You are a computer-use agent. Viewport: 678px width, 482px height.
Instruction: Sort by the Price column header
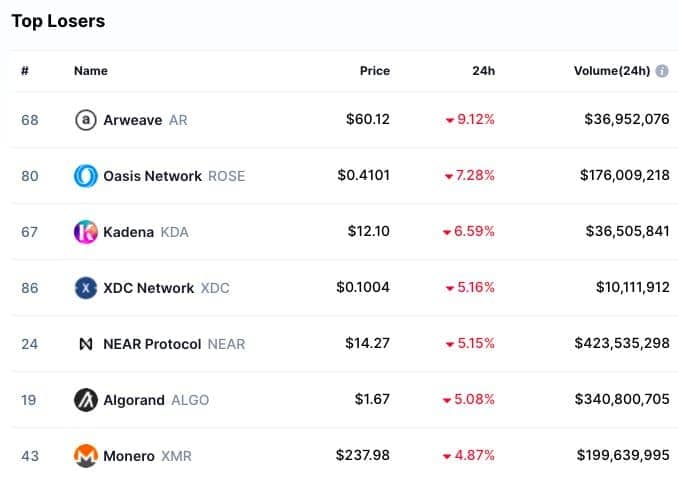375,71
